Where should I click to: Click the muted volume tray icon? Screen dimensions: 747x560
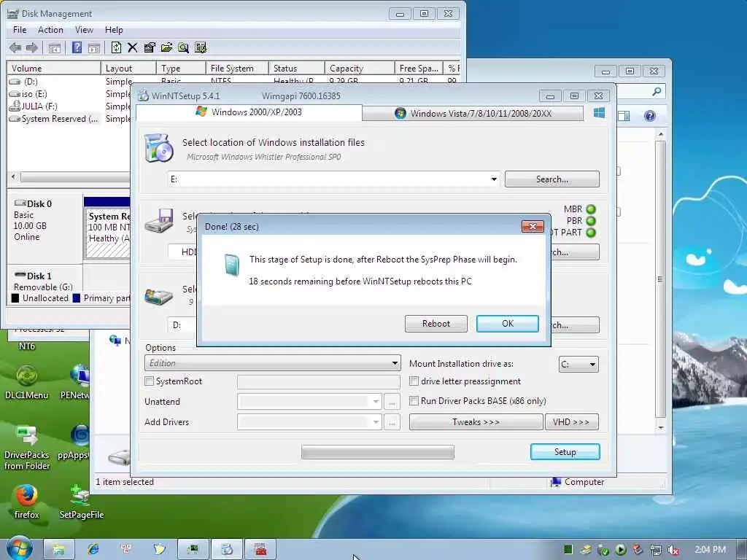pos(673,550)
